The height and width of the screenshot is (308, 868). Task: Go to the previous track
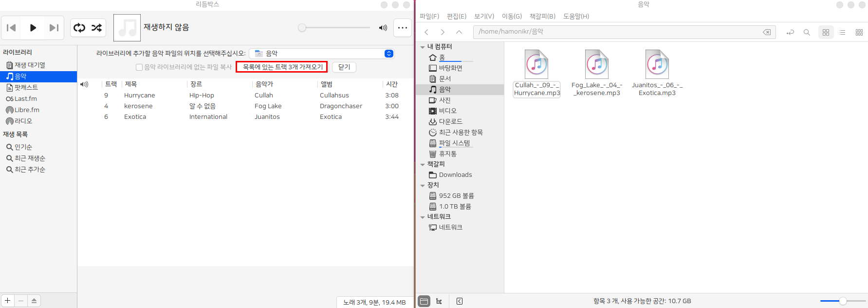(12, 28)
